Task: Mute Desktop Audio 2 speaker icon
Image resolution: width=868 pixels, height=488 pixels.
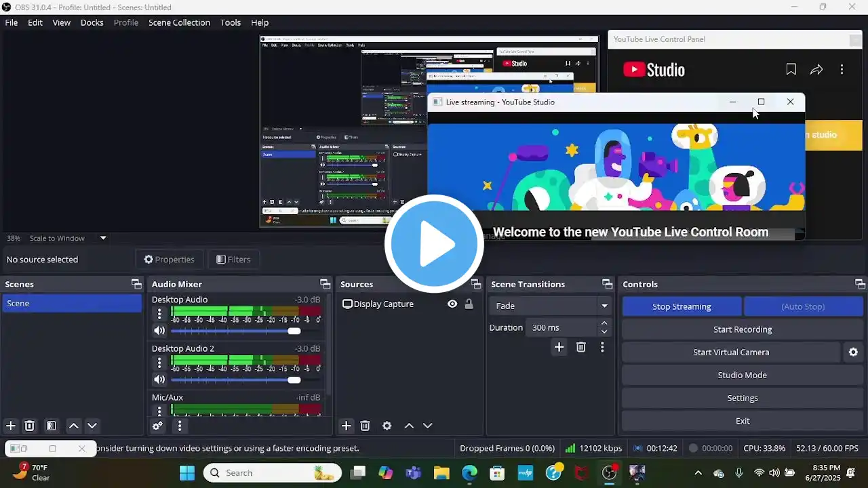Action: click(159, 380)
